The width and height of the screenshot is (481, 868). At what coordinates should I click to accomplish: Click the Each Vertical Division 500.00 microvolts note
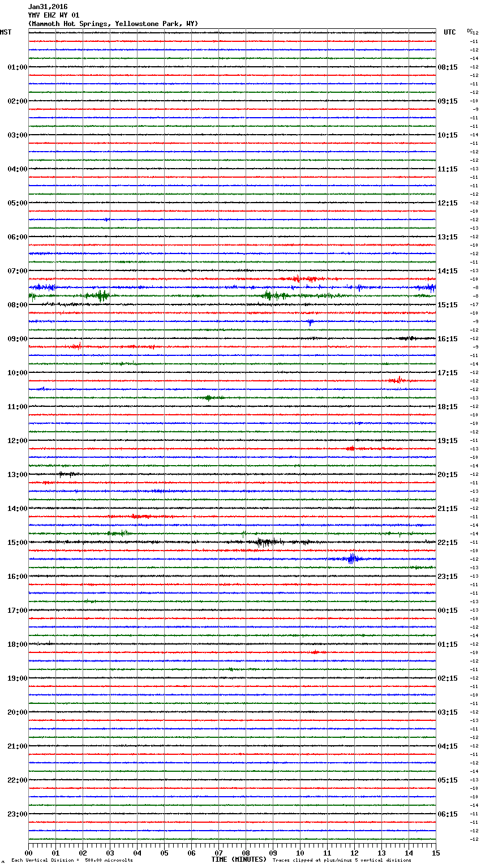(72, 861)
